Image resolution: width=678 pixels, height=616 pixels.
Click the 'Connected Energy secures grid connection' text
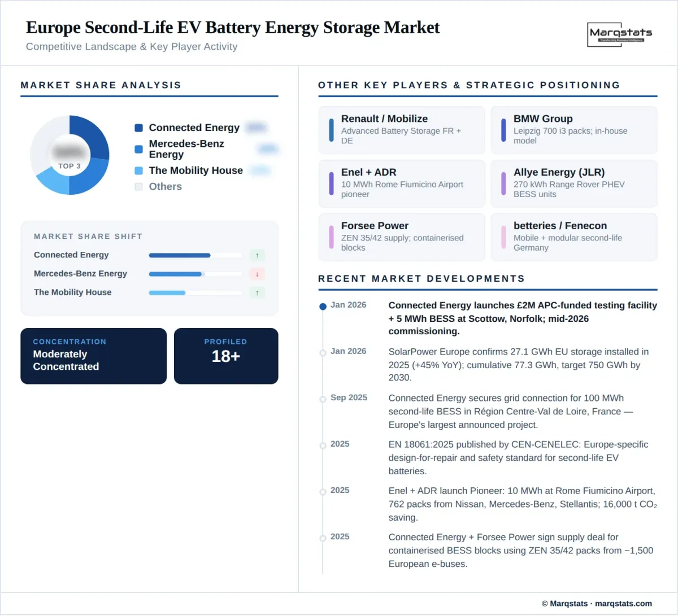tap(511, 412)
